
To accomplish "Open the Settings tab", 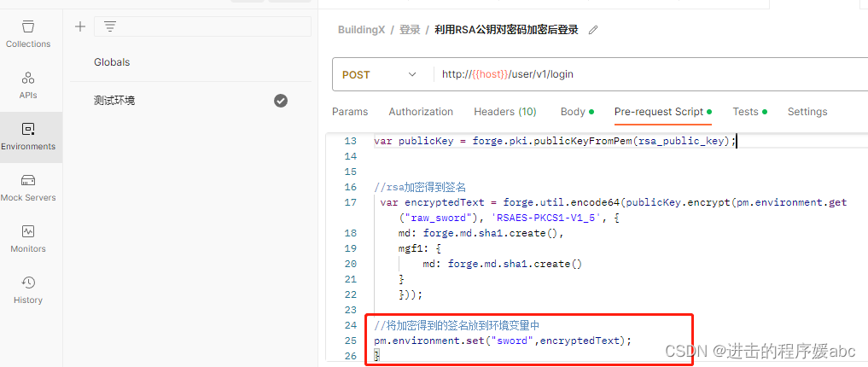I will pos(807,112).
